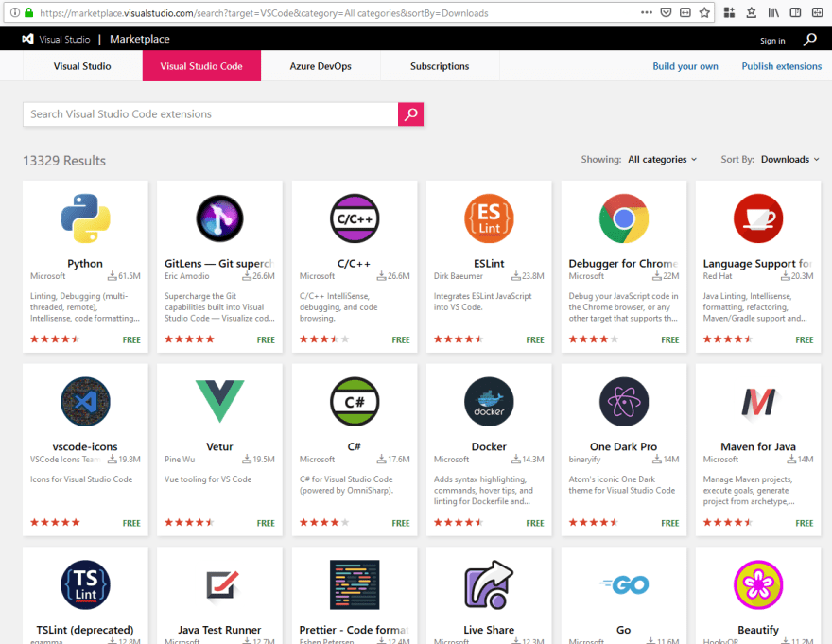
Task: Open the Beautify flower icon
Action: pos(757,584)
